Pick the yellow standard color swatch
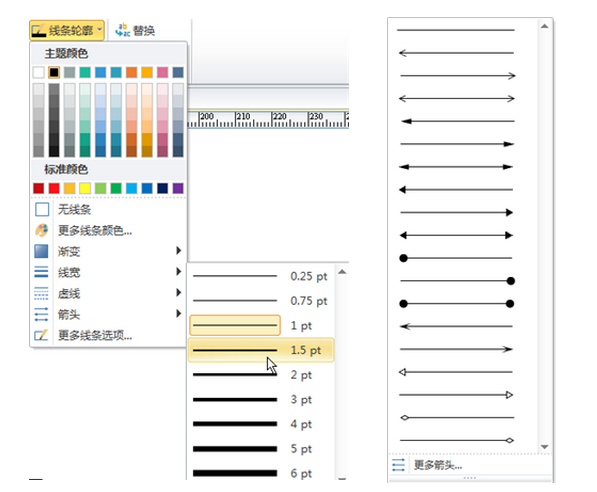597x492 pixels. (85, 188)
